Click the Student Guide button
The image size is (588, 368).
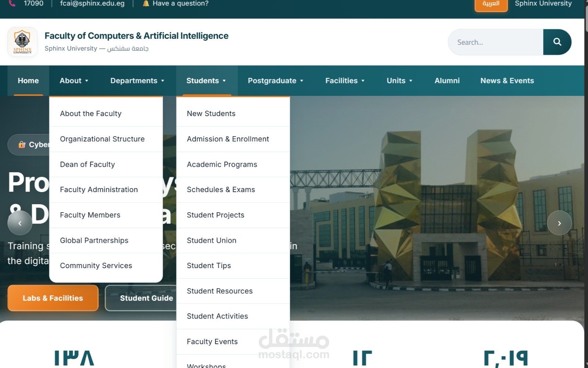(146, 298)
